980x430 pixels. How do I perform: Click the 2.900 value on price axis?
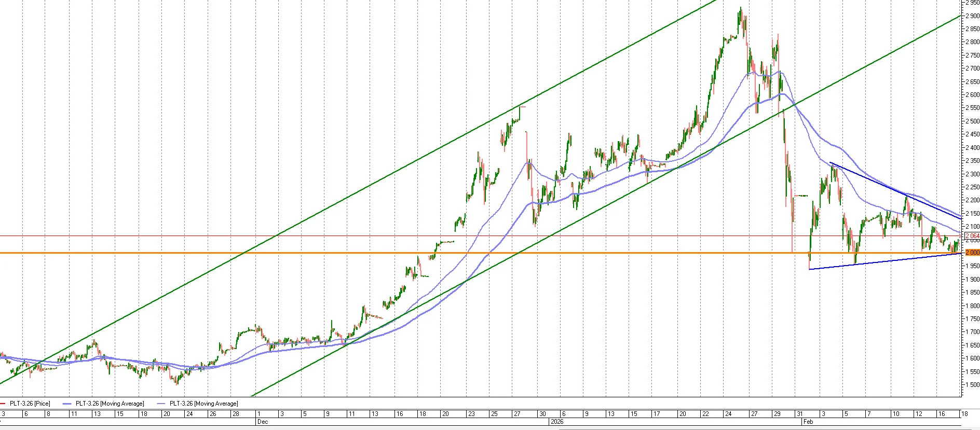972,16
